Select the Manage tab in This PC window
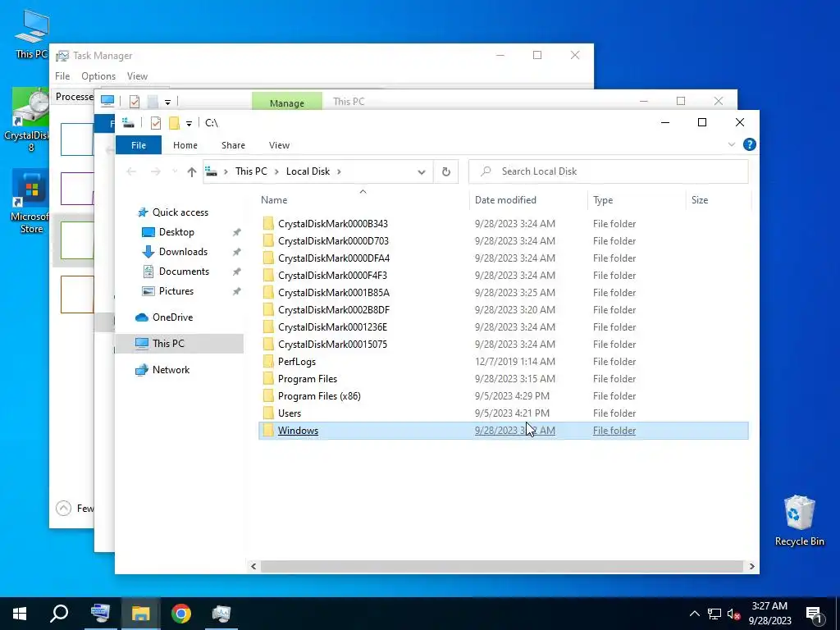 286,103
